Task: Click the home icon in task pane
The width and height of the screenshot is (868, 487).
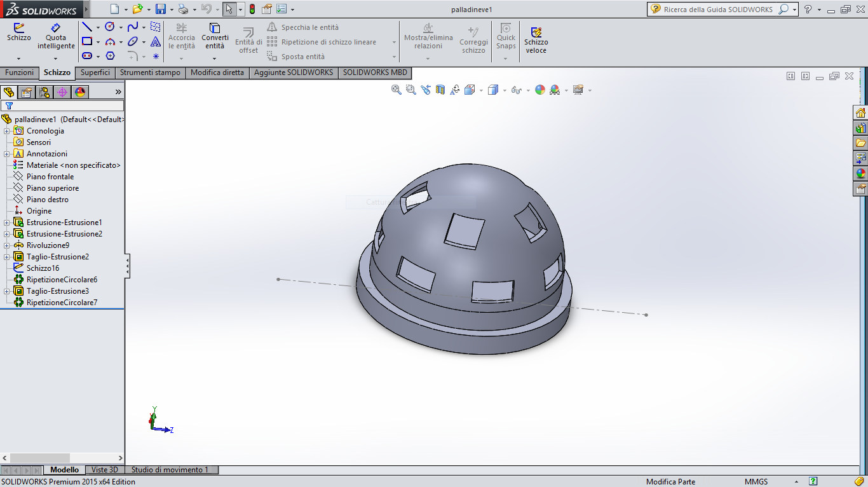Action: tap(861, 113)
